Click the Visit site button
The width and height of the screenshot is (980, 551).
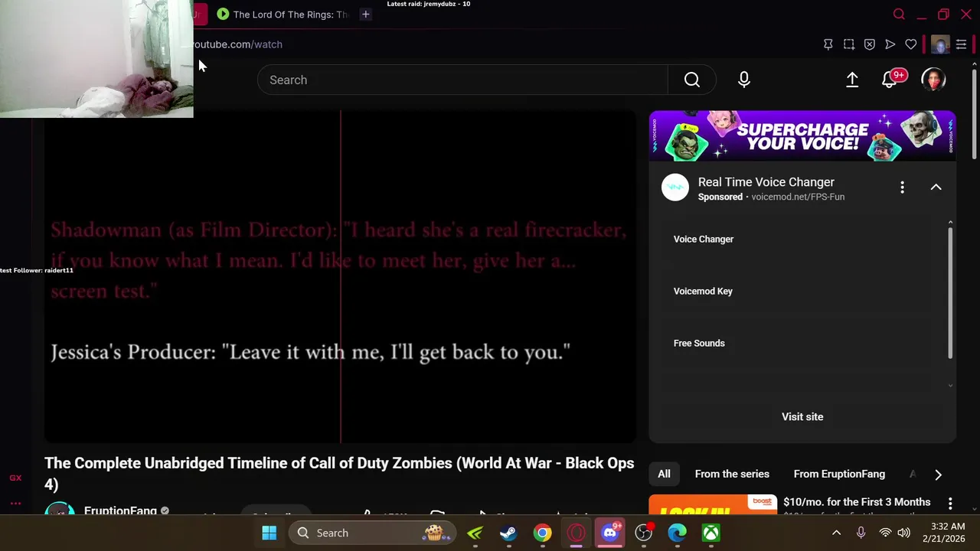click(802, 417)
